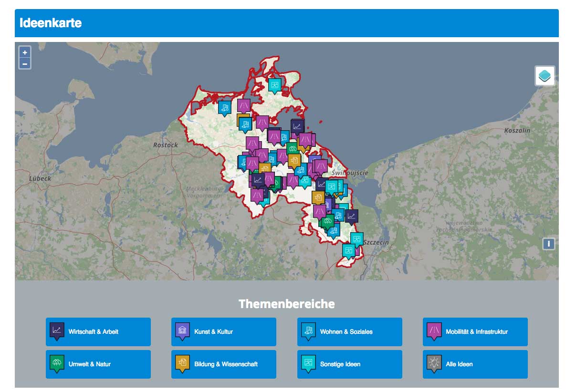Choose Bildung & Wissenschaft topic
Screen dimensions: 566x392
(x=223, y=364)
